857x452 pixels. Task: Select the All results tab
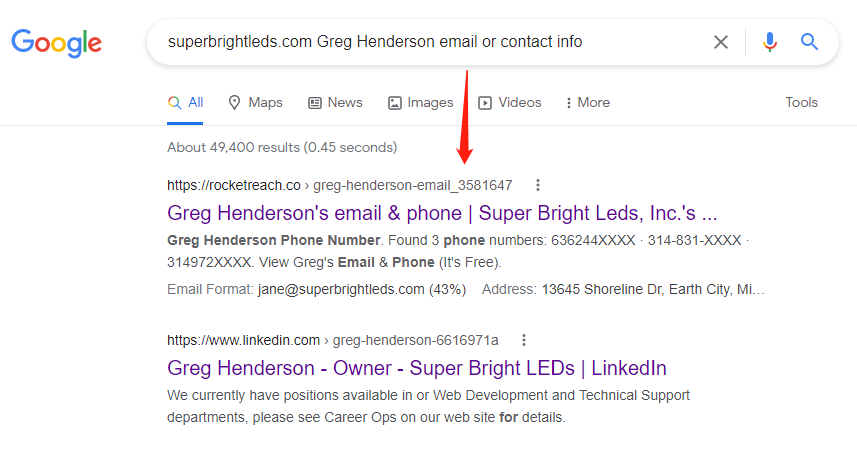185,103
